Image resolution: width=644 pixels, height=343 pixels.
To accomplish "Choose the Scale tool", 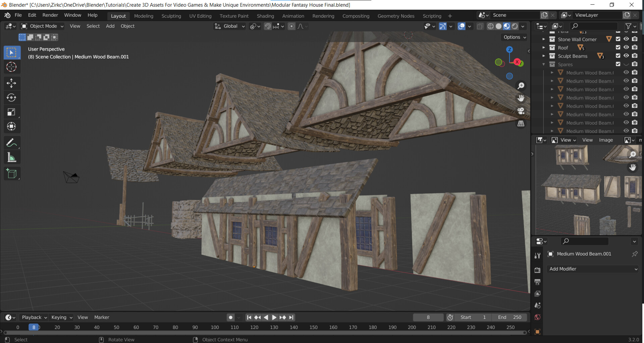I will 11,112.
